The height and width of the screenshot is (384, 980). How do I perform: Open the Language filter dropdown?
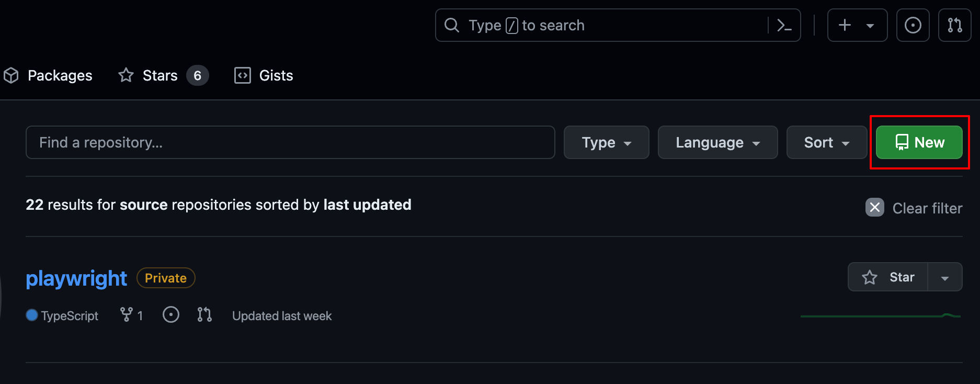coord(717,142)
